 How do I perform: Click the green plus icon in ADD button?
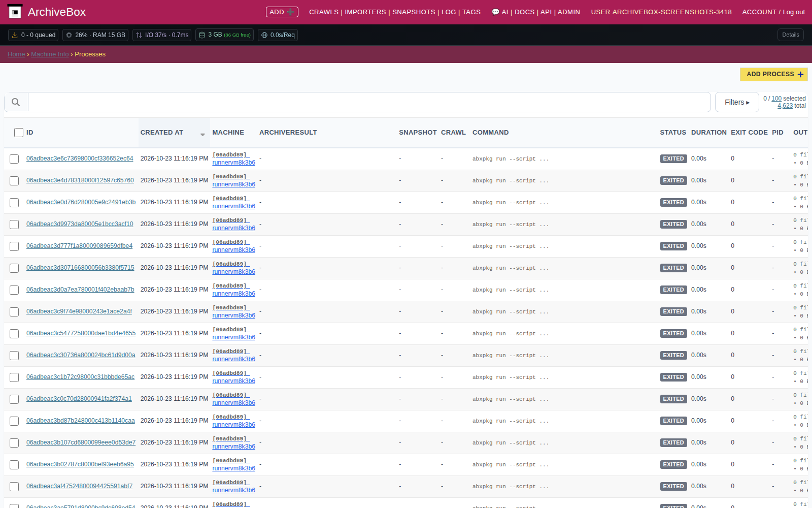point(290,12)
